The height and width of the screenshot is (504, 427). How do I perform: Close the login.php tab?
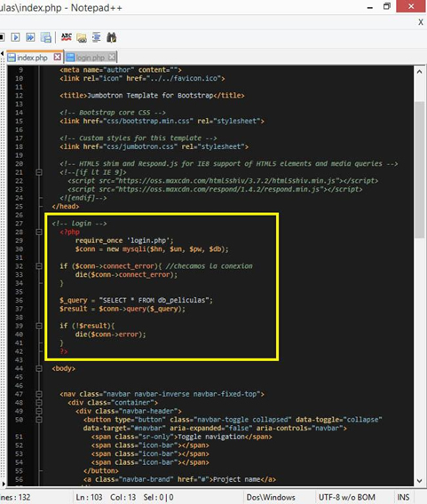(111, 57)
